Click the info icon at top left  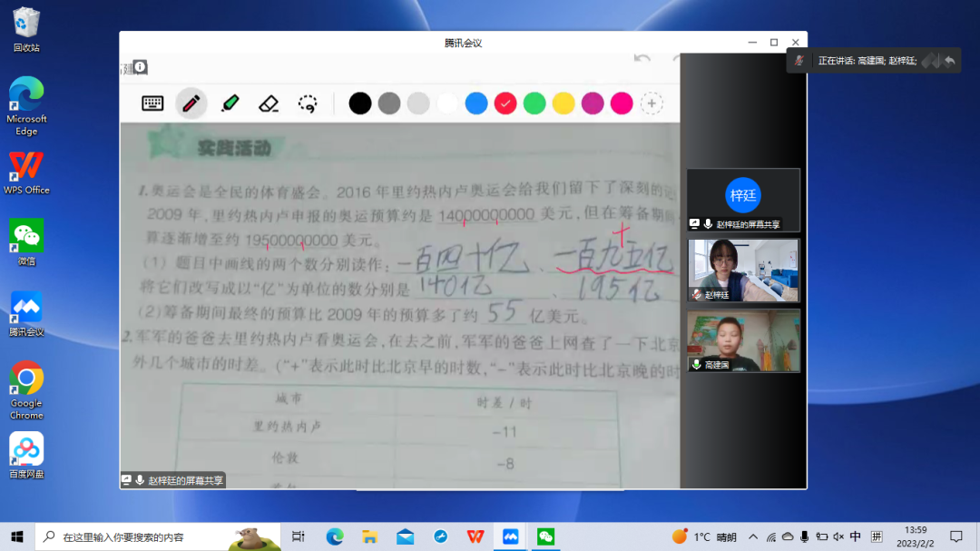(x=140, y=67)
